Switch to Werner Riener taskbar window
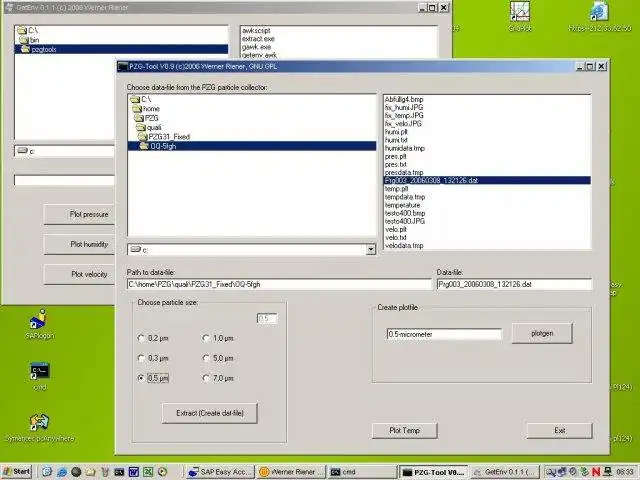 click(291, 472)
